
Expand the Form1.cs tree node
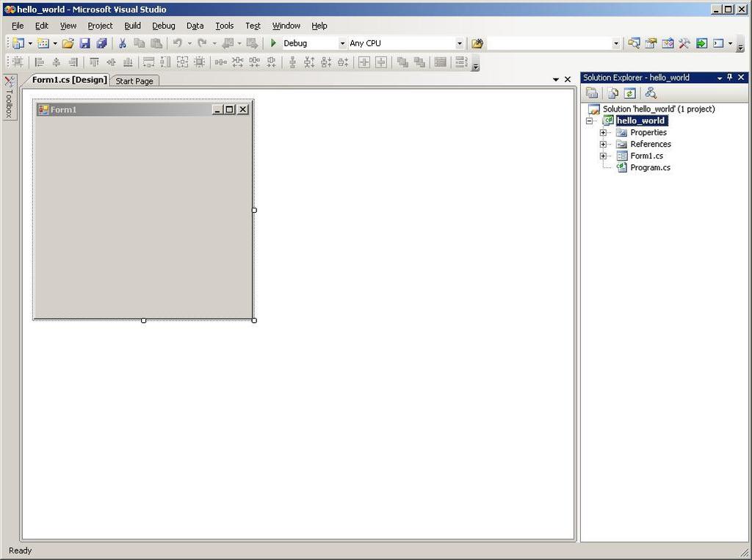603,156
